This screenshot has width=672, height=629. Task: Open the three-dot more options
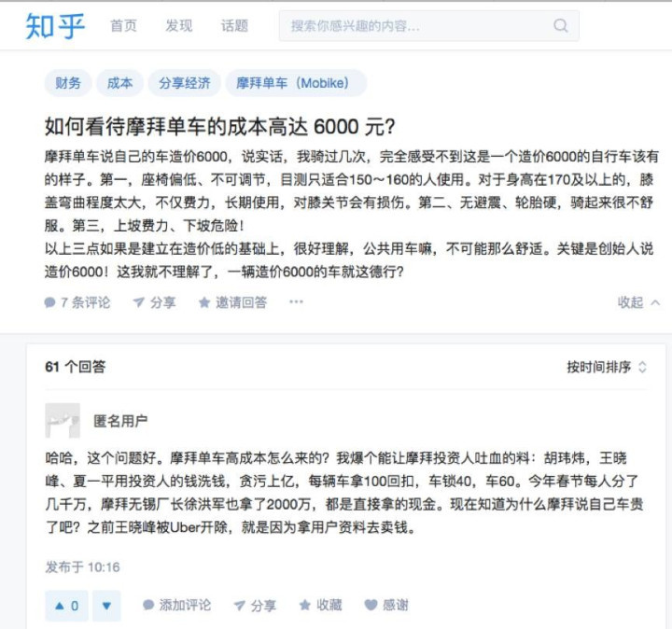tap(296, 302)
